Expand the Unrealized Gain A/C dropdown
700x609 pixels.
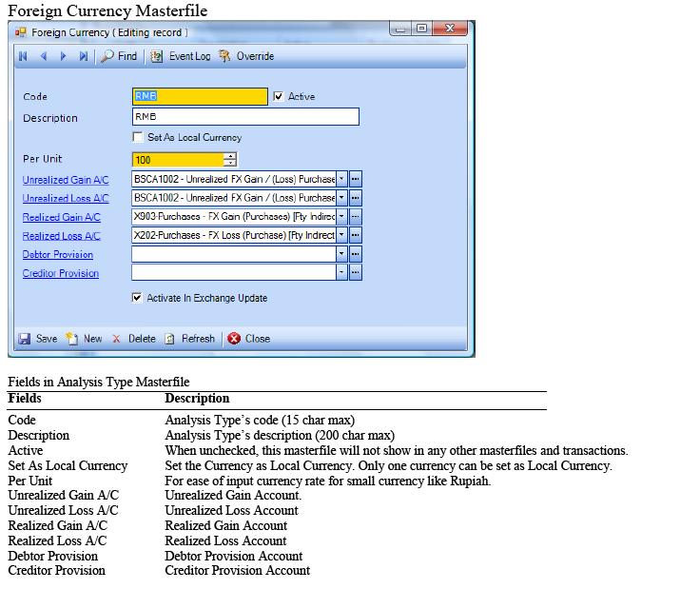(x=341, y=178)
